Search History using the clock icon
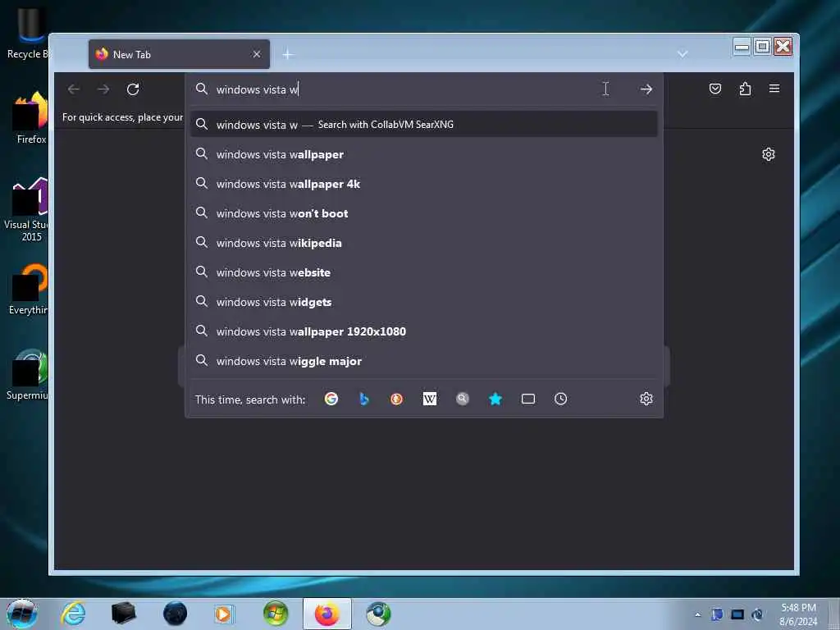The height and width of the screenshot is (630, 840). (x=561, y=399)
